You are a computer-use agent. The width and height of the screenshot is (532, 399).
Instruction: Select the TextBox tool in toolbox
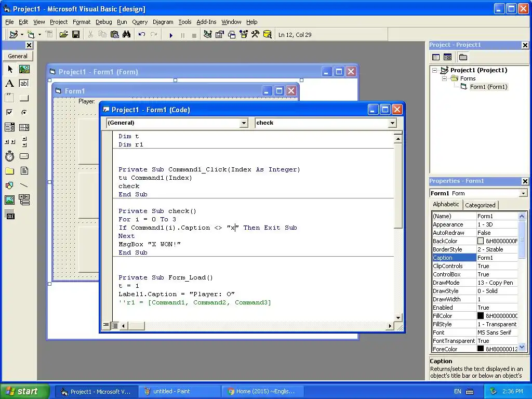coord(24,84)
